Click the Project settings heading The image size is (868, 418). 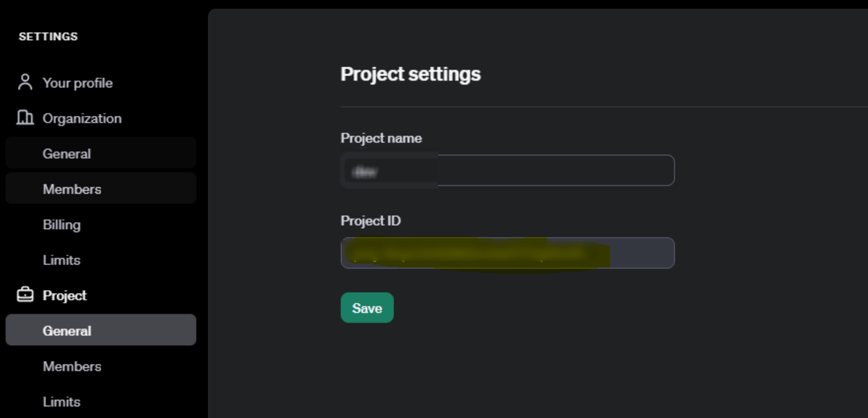click(410, 74)
